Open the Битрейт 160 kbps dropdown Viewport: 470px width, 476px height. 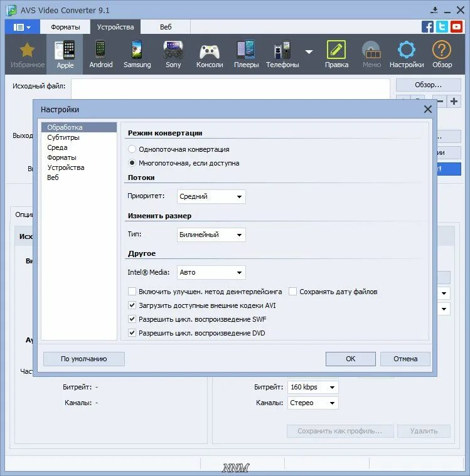pyautogui.click(x=312, y=387)
